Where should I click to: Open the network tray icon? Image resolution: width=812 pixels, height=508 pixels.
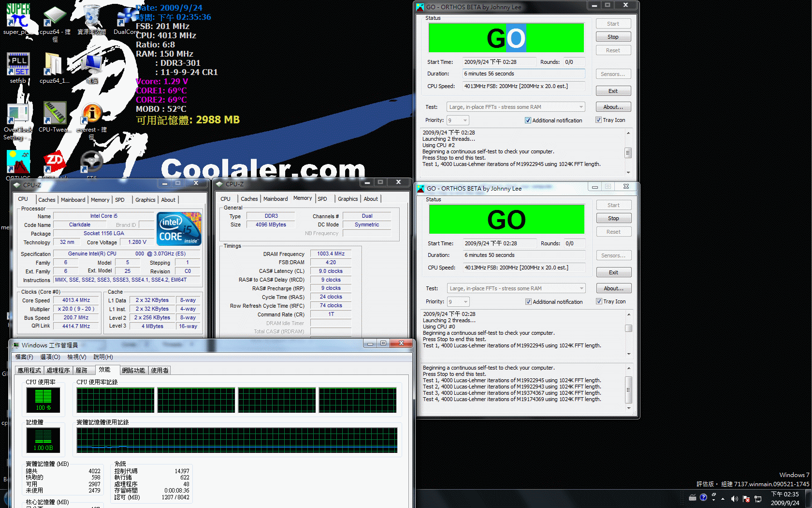pos(758,499)
